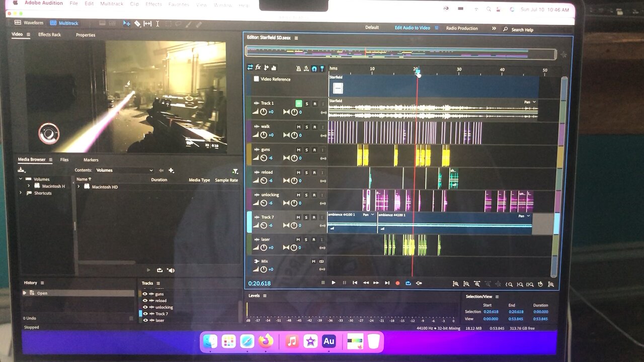The height and width of the screenshot is (362, 644).
Task: Open the Contents Volumes dropdown
Action: tap(124, 170)
